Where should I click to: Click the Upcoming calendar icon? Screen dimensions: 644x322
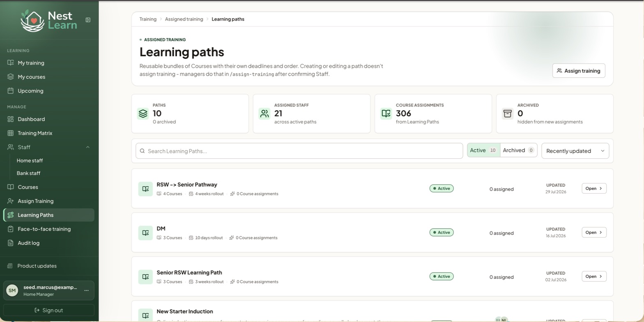coord(11,91)
